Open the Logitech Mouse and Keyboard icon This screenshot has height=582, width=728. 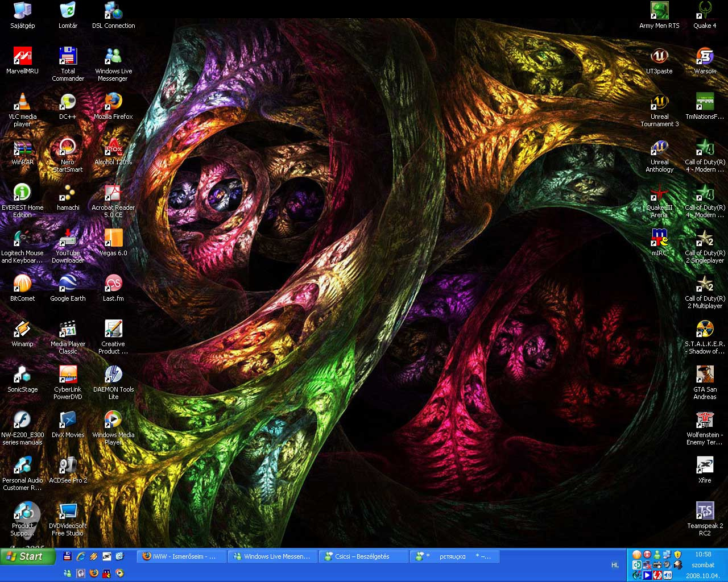point(23,246)
